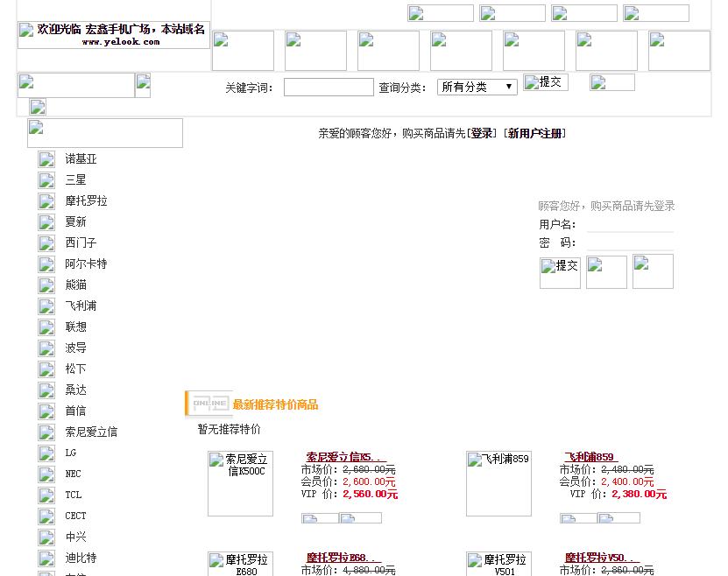Viewport: 728px width, 576px height.
Task: Open 摩托罗拉E68.. product link
Action: 343,558
